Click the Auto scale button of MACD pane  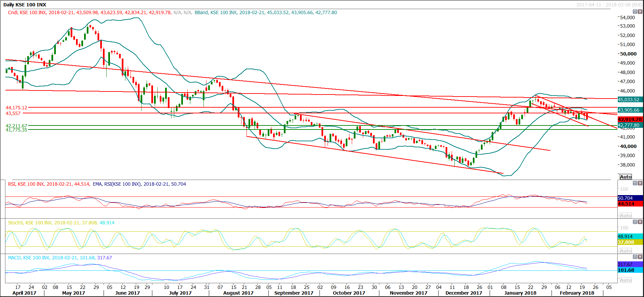click(x=626, y=280)
